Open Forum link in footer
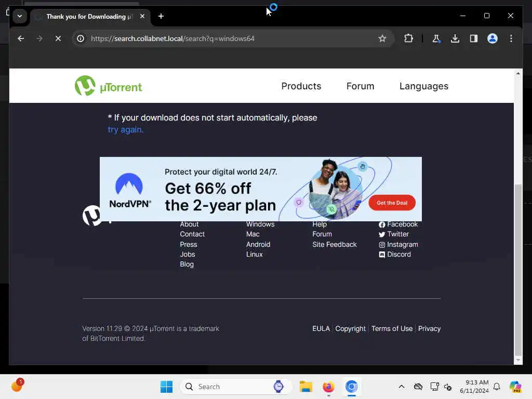 point(322,234)
